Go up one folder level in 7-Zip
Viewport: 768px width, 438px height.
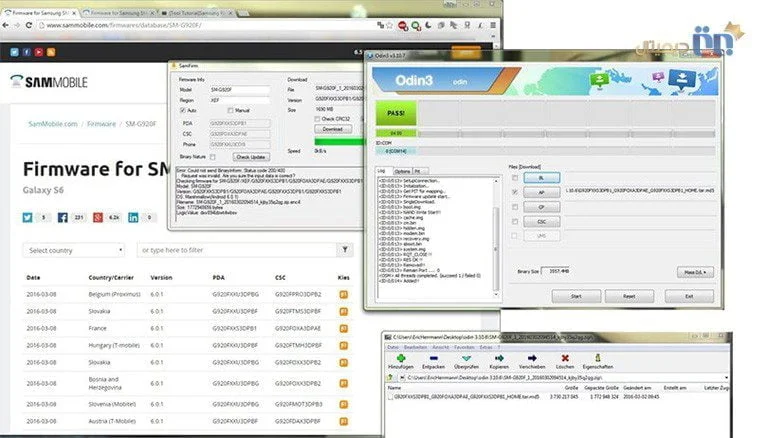point(390,378)
